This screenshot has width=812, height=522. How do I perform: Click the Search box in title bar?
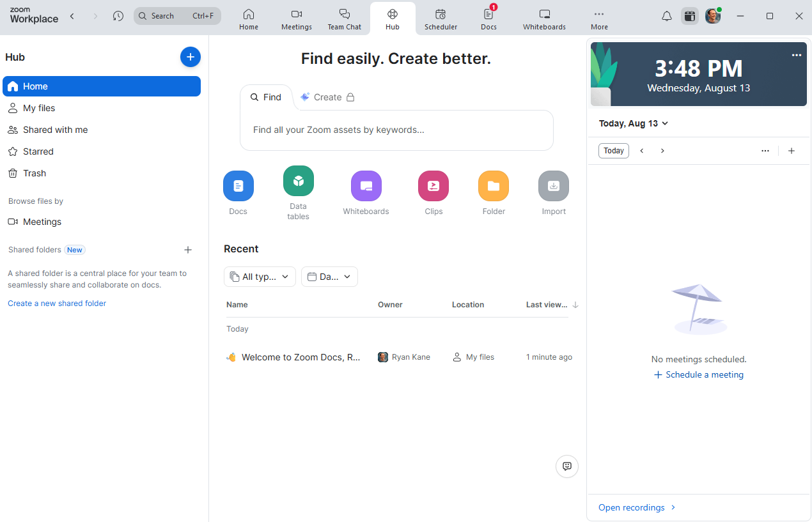[x=177, y=16]
